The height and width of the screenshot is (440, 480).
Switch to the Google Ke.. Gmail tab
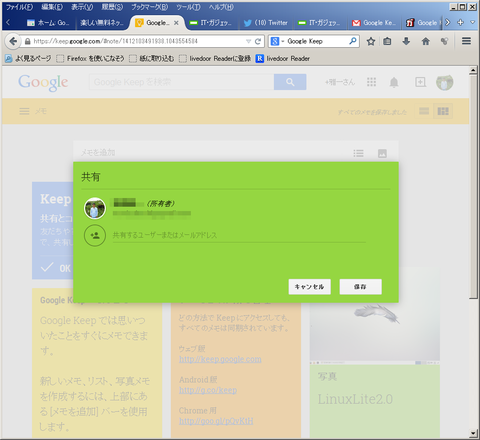374,23
